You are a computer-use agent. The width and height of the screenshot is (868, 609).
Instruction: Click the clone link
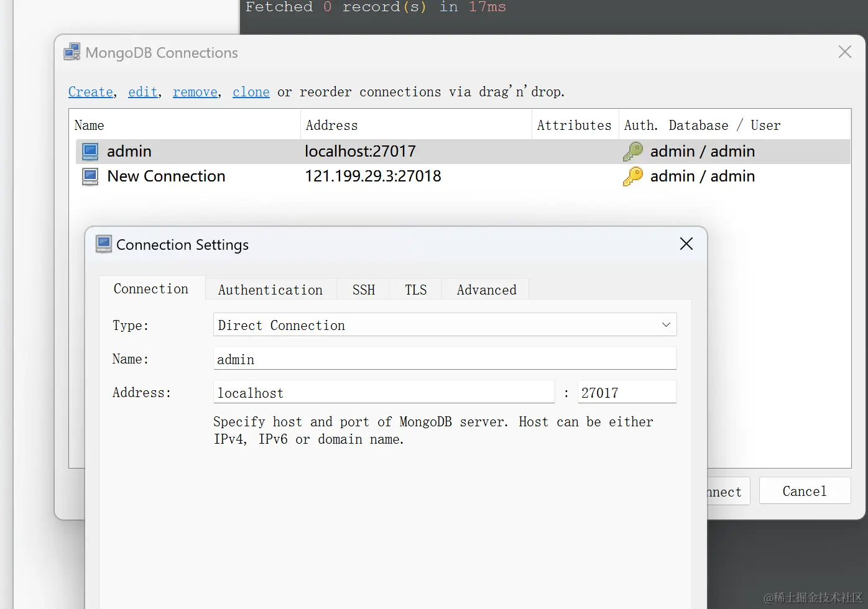coord(251,92)
